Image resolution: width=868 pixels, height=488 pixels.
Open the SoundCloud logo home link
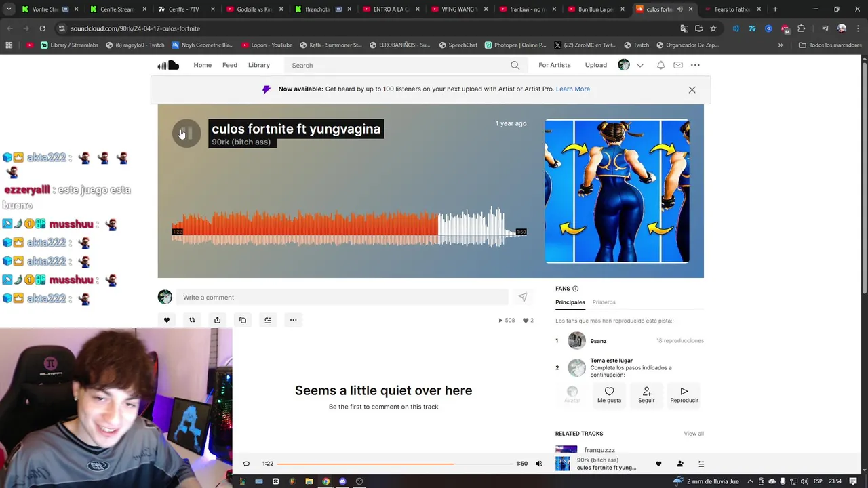[168, 65]
